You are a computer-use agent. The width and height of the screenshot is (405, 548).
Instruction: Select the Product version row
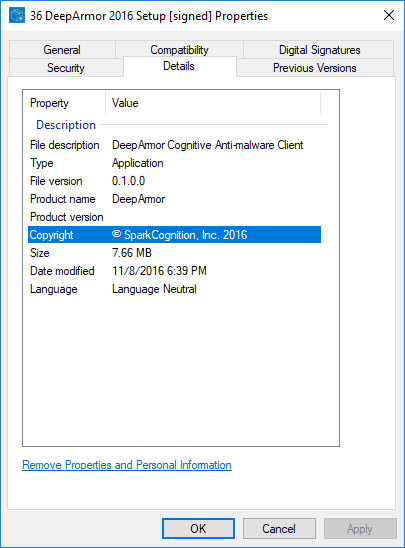pyautogui.click(x=174, y=217)
